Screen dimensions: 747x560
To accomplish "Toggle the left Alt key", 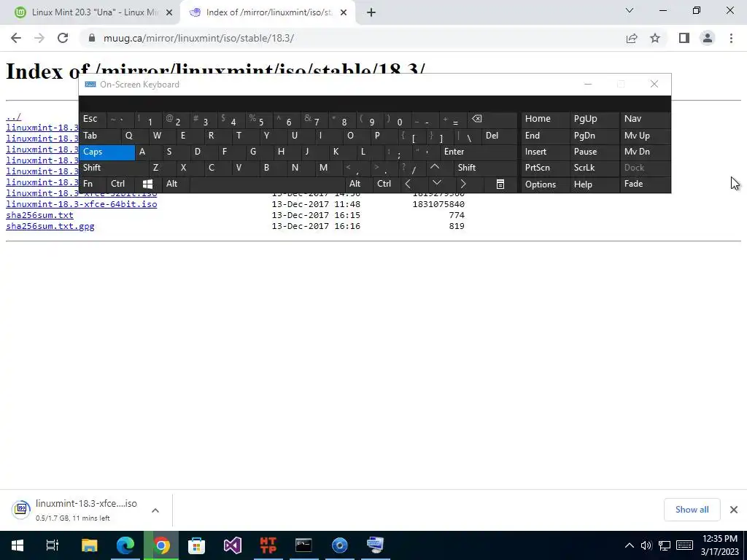I will click(x=176, y=184).
